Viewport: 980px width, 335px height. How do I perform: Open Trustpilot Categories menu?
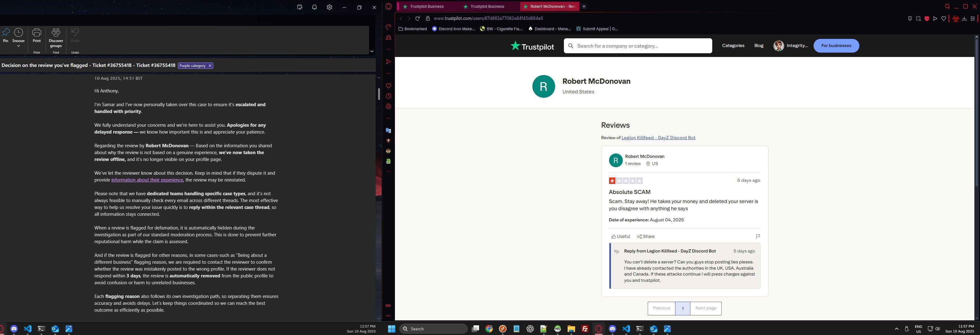[x=733, y=45]
